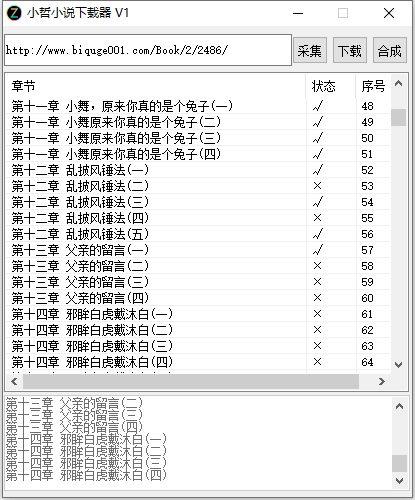The height and width of the screenshot is (500, 415).
Task: Click the chapter list horizontal scrollbar thumb
Action: pyautogui.click(x=191, y=381)
